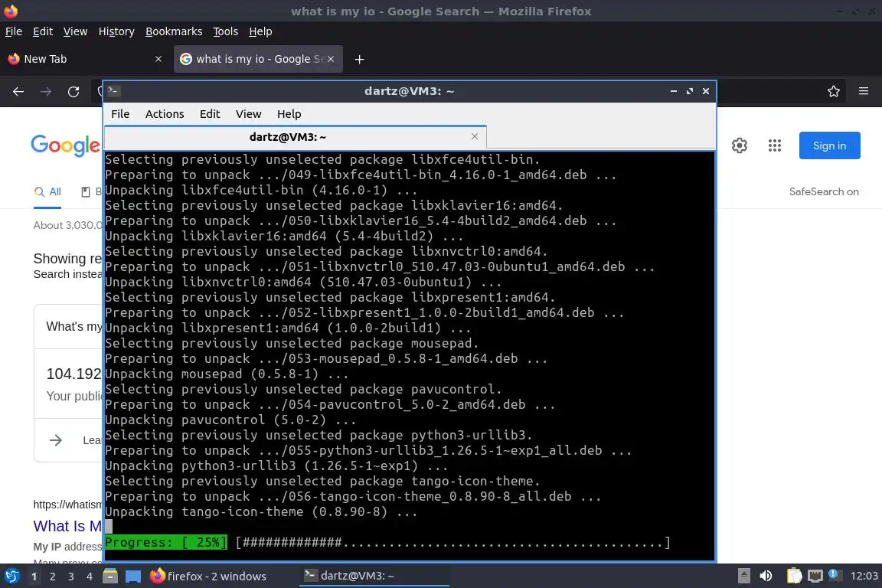Viewport: 882px width, 588px height.
Task: Open the removable media eject tray icon
Action: pos(743,576)
